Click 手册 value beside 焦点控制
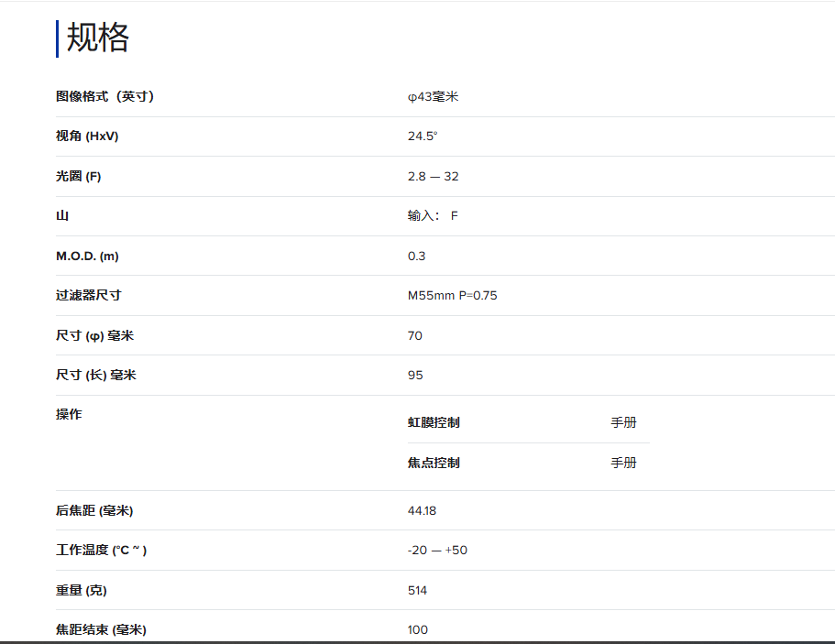835x644 pixels. [x=623, y=463]
